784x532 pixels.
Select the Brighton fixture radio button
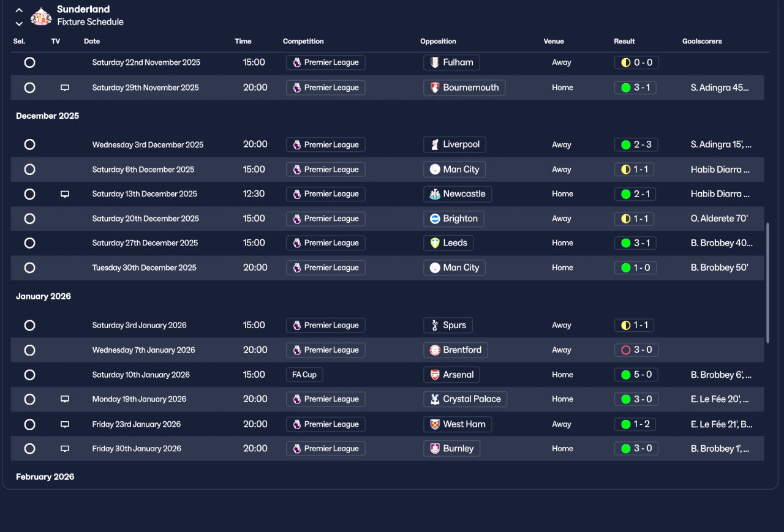29,219
